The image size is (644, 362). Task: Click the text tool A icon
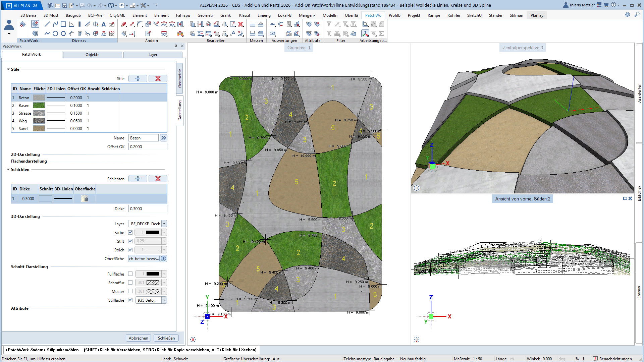point(104,24)
